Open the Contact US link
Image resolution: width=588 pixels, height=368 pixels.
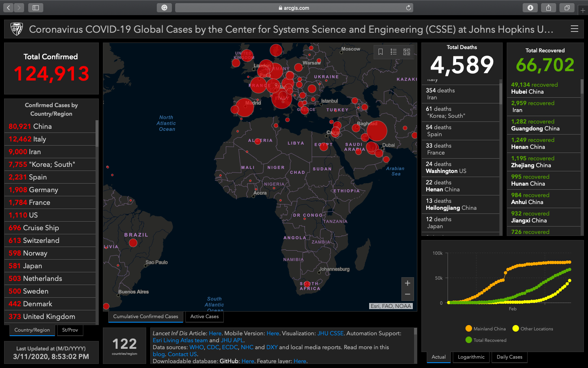click(x=182, y=354)
